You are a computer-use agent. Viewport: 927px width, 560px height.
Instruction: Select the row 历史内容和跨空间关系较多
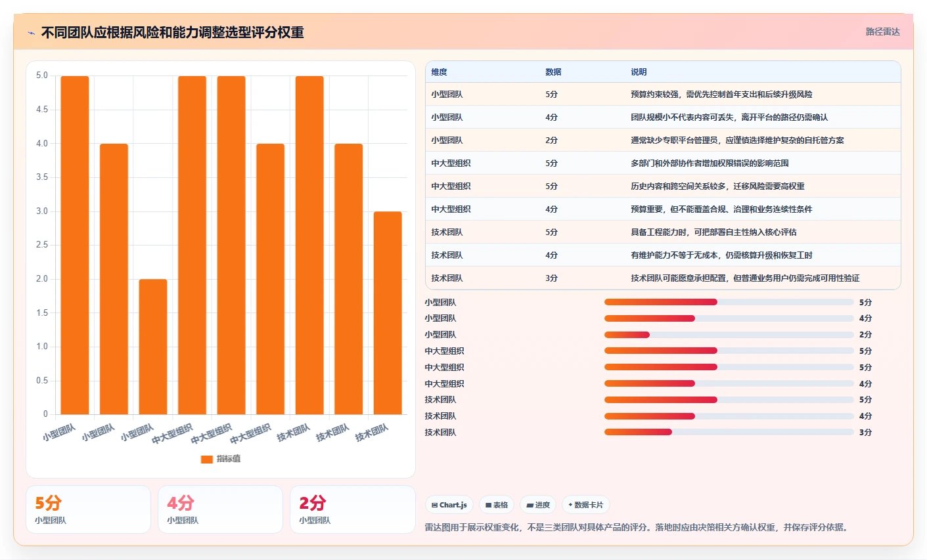(x=663, y=186)
